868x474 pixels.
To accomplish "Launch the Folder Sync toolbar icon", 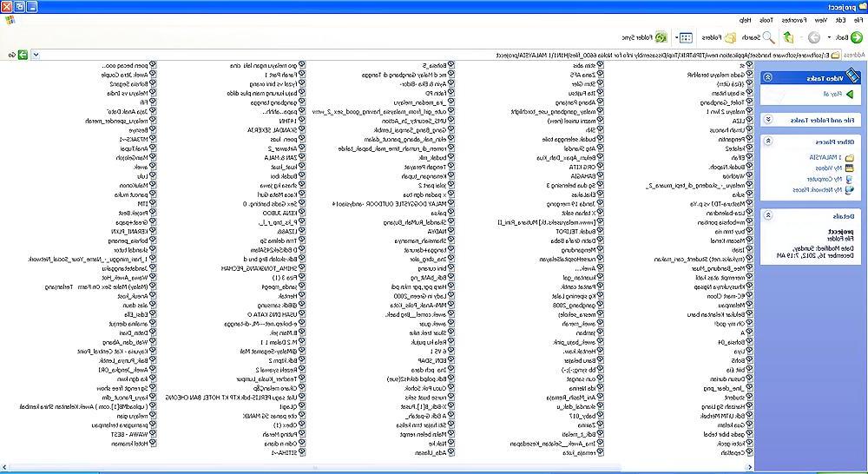I will [x=661, y=37].
